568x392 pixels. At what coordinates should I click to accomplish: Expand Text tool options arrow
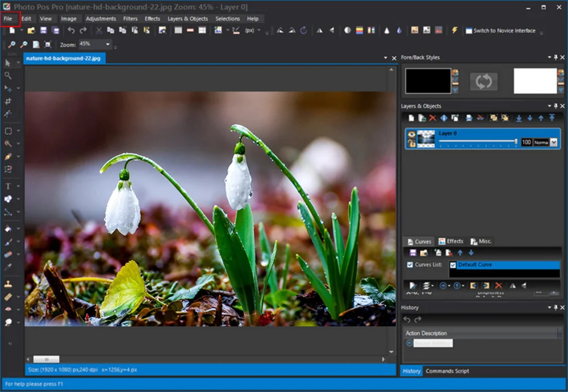click(x=18, y=186)
